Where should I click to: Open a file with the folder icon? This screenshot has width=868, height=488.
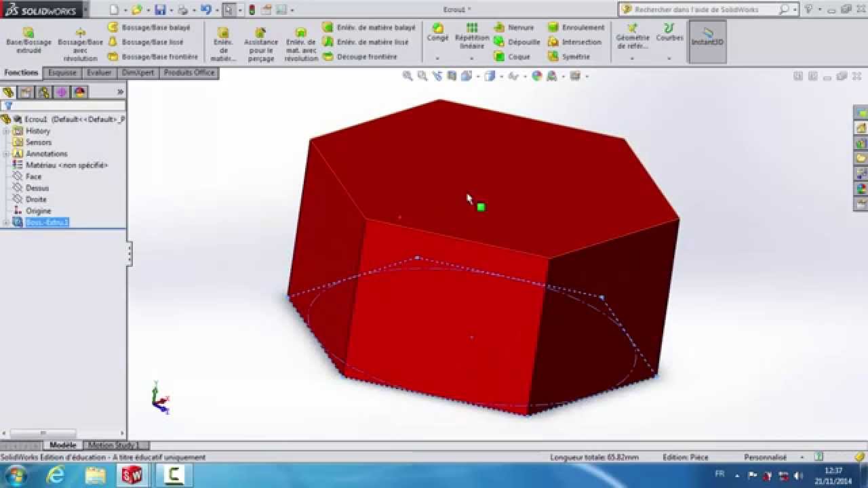coord(136,9)
